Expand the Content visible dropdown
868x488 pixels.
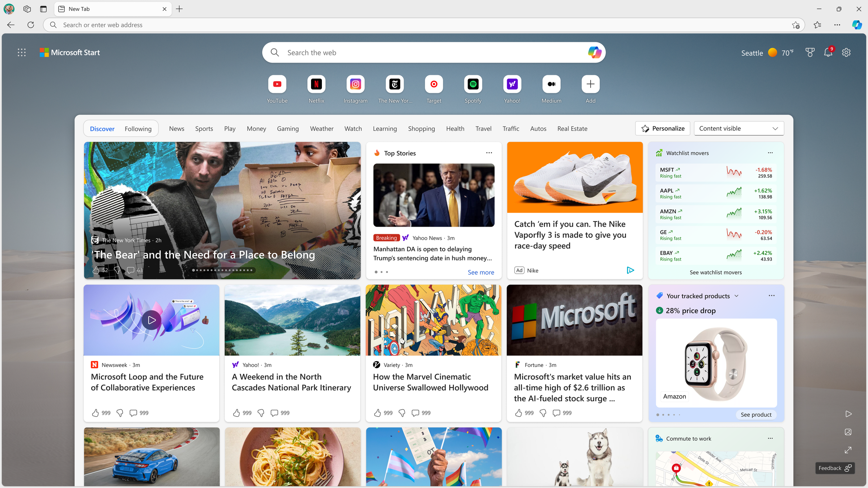[739, 128]
